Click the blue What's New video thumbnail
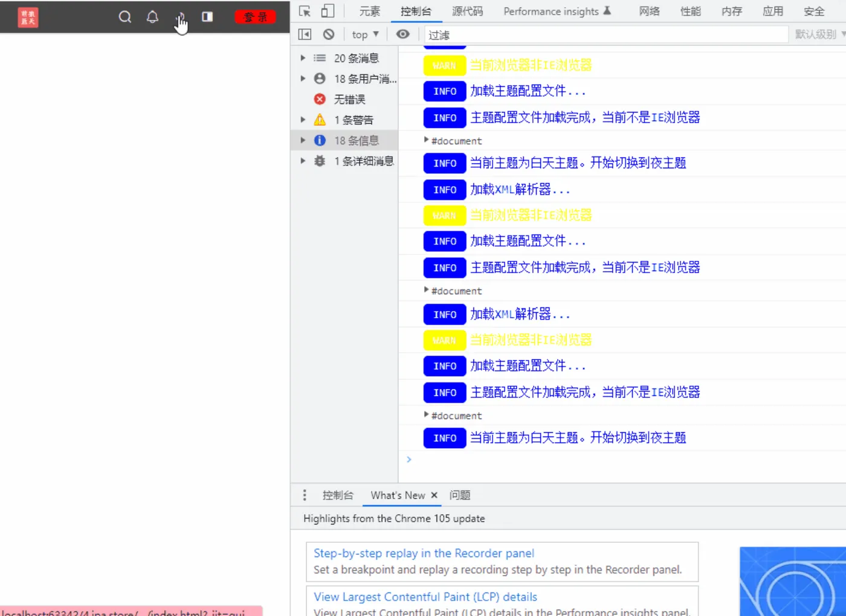The image size is (846, 616). pos(793,581)
